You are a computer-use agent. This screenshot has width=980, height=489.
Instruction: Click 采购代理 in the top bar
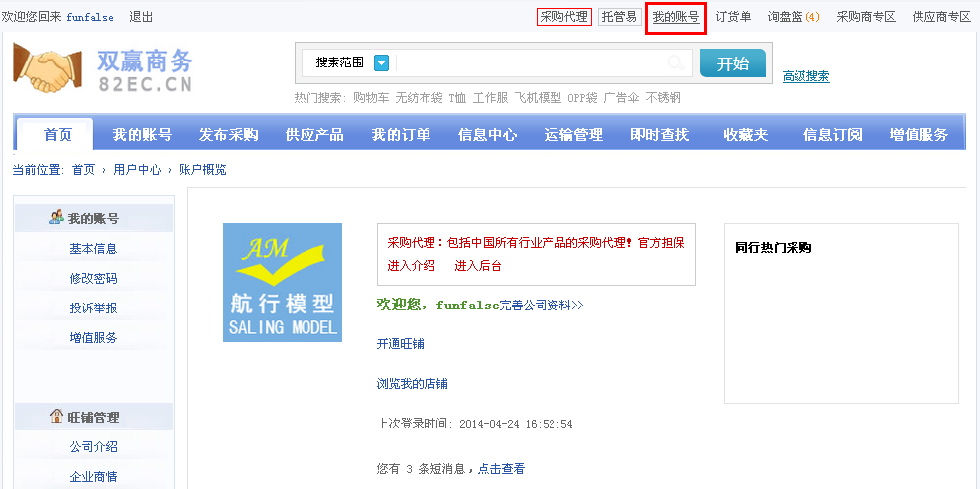click(563, 17)
